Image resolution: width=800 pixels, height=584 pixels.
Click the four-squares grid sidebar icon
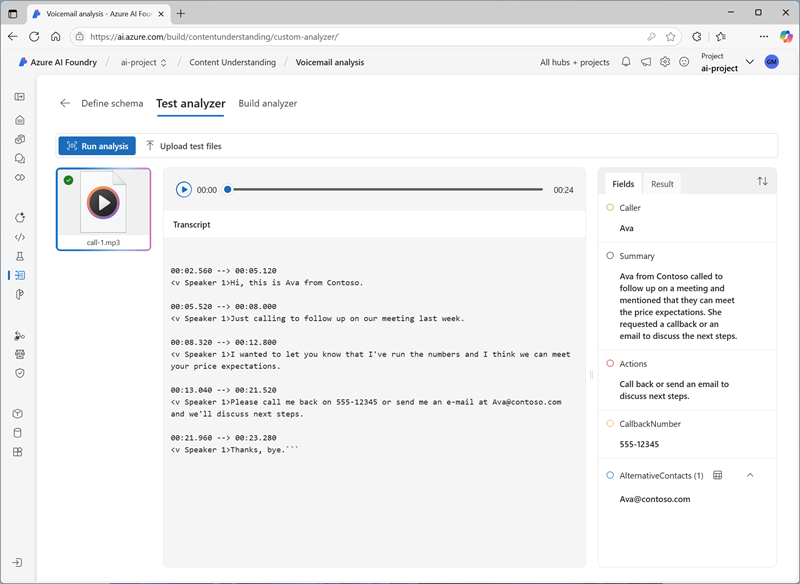pyautogui.click(x=17, y=452)
